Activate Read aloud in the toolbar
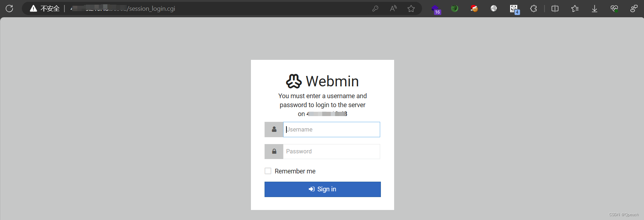 tap(393, 8)
